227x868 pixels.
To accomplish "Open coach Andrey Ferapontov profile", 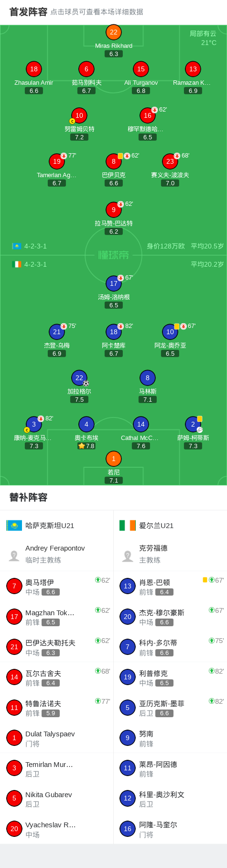I will tap(57, 554).
